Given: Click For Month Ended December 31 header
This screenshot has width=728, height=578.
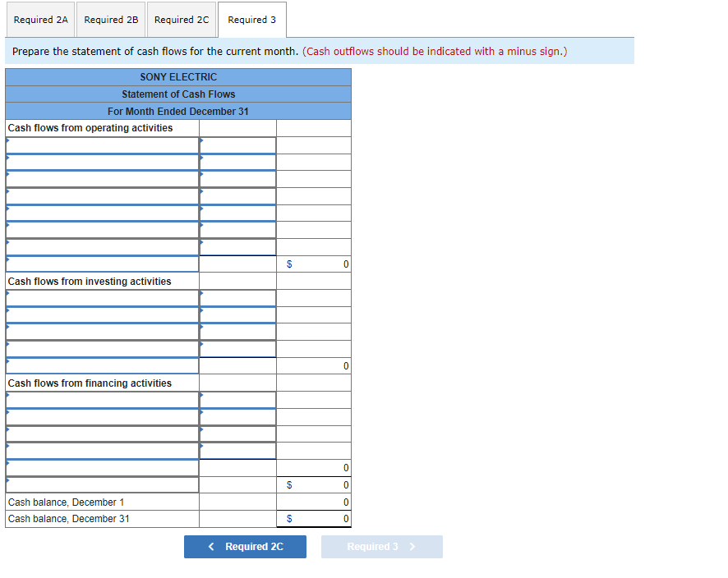Looking at the screenshot, I should click(x=178, y=112).
